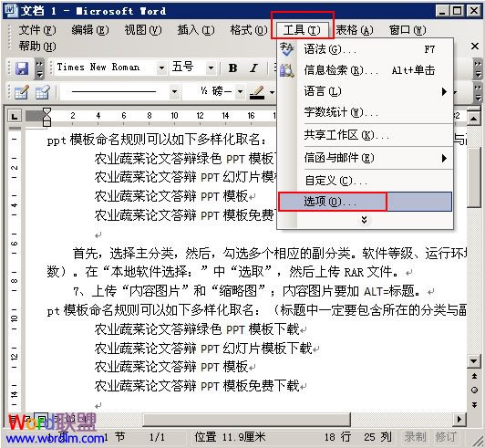Image resolution: width=485 pixels, height=448 pixels.
Task: Click the 1/1 page count in status bar
Action: pyautogui.click(x=157, y=437)
